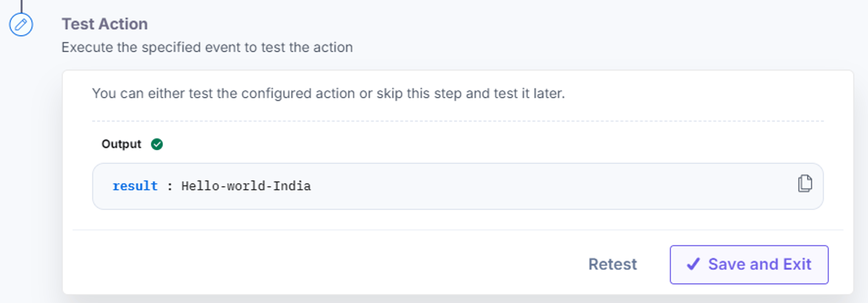This screenshot has height=303, width=868.
Task: Select the Save and Exit button label
Action: click(x=759, y=264)
